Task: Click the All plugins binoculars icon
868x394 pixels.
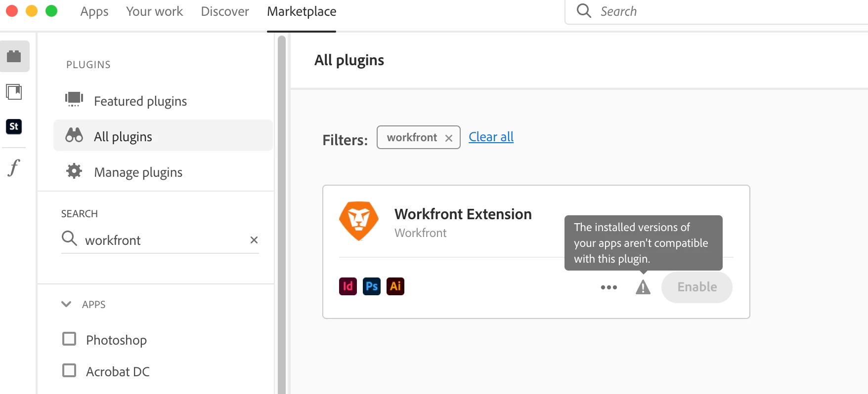Action: point(74,135)
